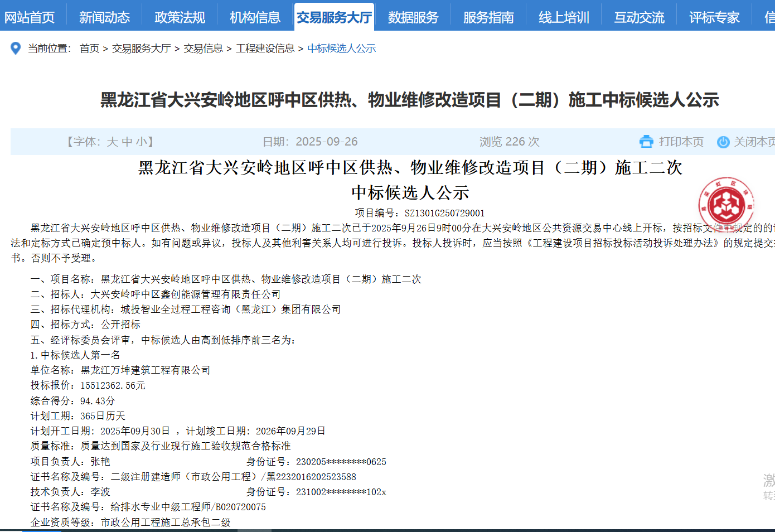Switch to the 数据服务 tab
This screenshot has width=775, height=532.
pyautogui.click(x=413, y=17)
